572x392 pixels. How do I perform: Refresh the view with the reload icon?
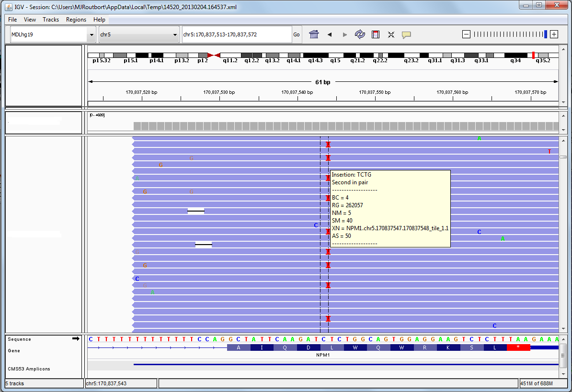360,34
